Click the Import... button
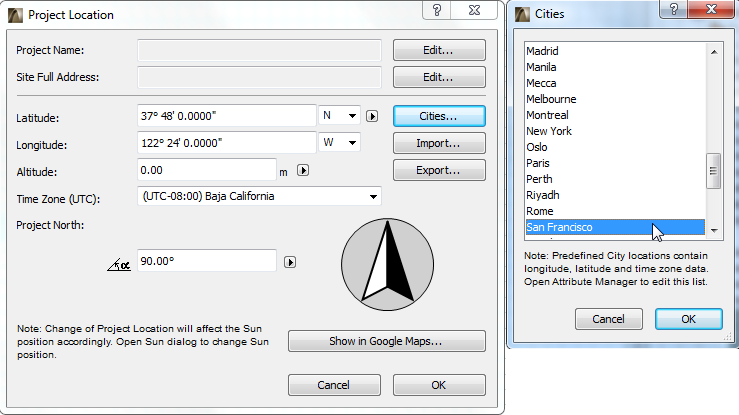739x415 pixels. tap(439, 143)
